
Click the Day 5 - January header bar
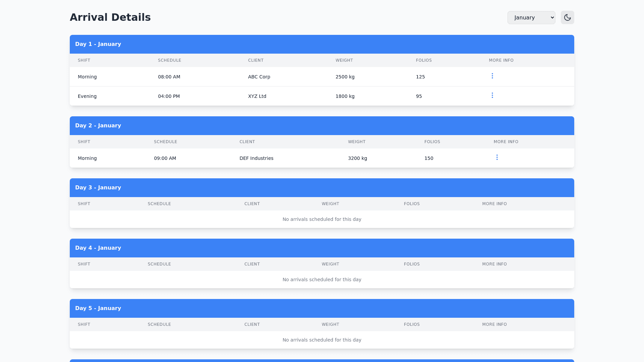click(x=98, y=308)
